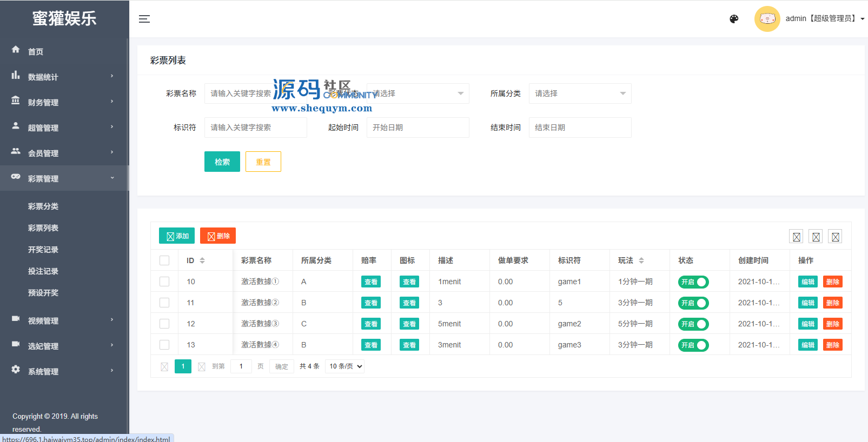The image size is (868, 442).
Task: Tick the select-all checkbox in table header
Action: point(164,260)
